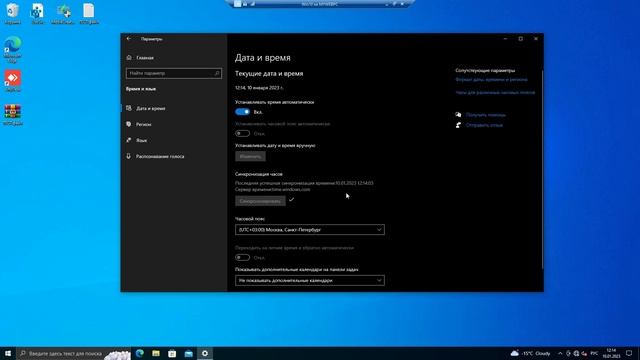Click the get help chat icon
640x360 pixels.
click(458, 115)
